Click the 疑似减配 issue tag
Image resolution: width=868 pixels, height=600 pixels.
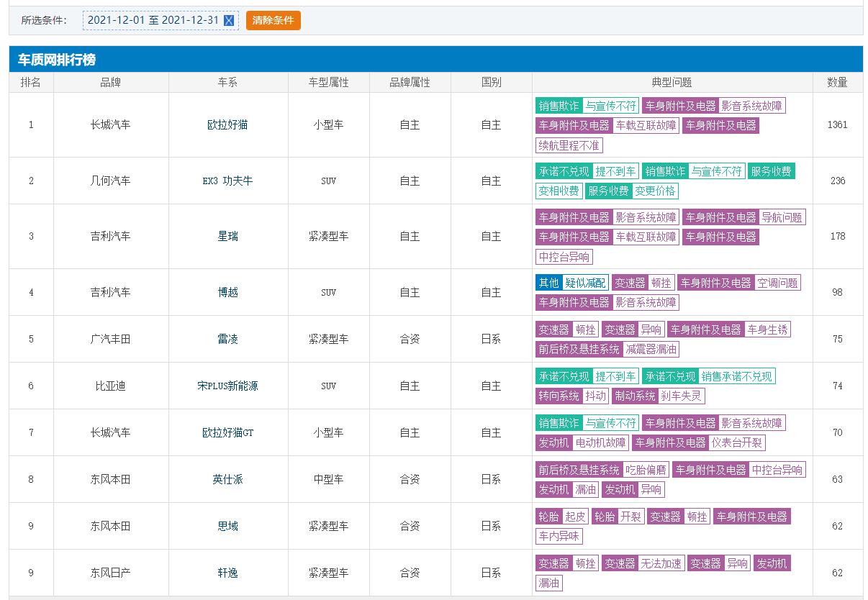(x=586, y=283)
